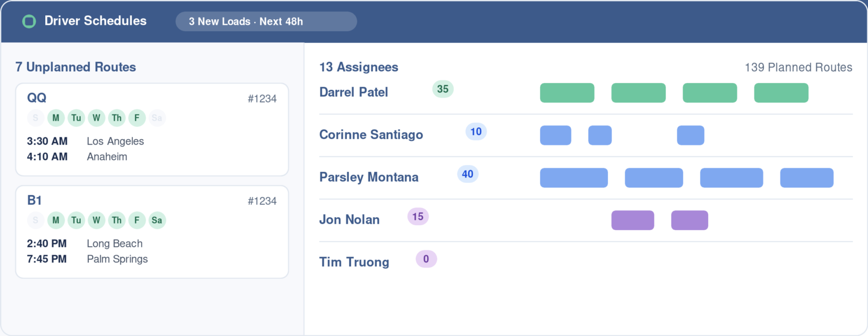Select Darrel Patel's badge showing 35
Image resolution: width=868 pixels, height=336 pixels.
(x=443, y=89)
